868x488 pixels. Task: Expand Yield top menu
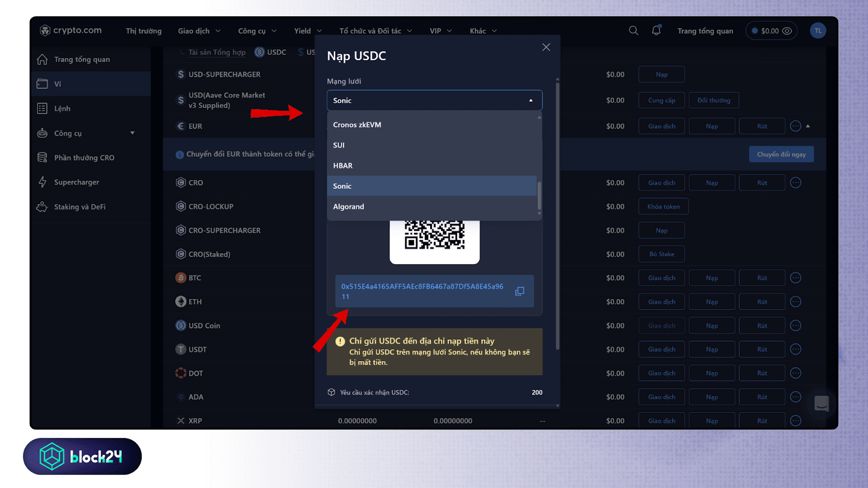tap(308, 31)
